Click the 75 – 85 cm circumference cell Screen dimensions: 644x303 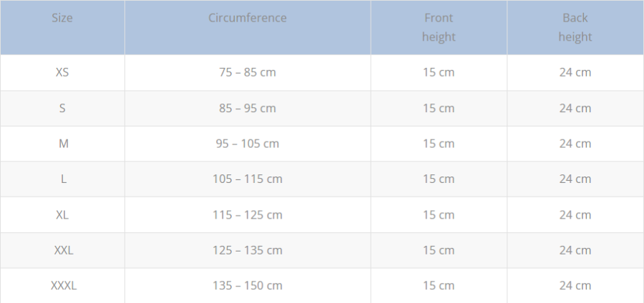pos(248,73)
